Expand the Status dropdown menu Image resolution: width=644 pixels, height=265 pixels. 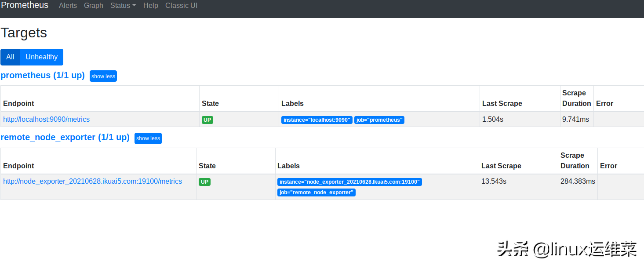(x=123, y=6)
